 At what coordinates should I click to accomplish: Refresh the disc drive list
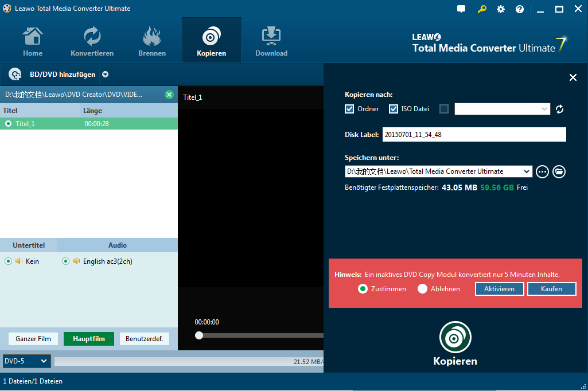pos(559,109)
